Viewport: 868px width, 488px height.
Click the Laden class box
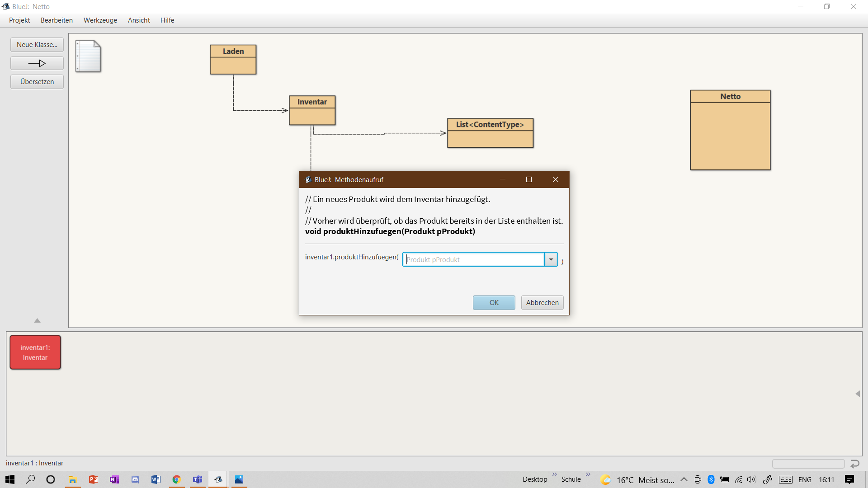pyautogui.click(x=233, y=60)
